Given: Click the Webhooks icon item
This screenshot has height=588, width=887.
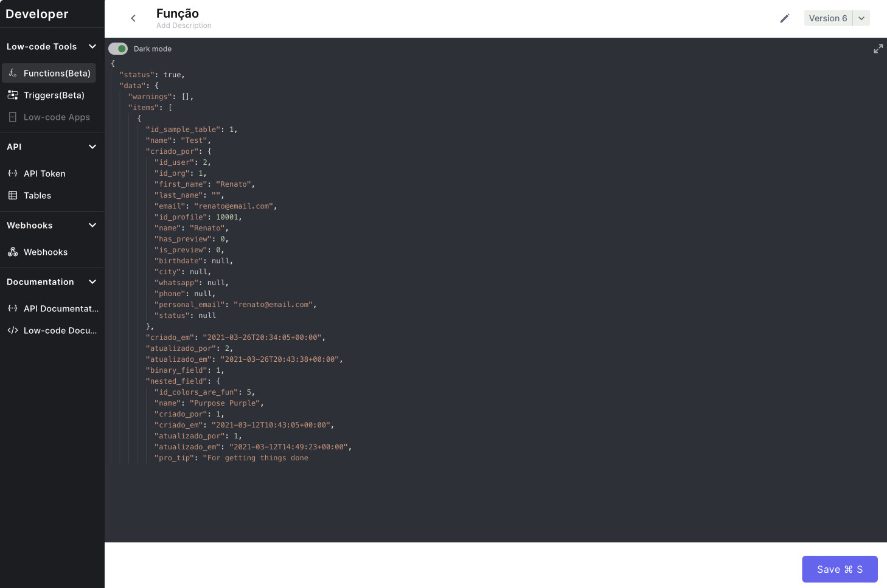Looking at the screenshot, I should point(12,252).
